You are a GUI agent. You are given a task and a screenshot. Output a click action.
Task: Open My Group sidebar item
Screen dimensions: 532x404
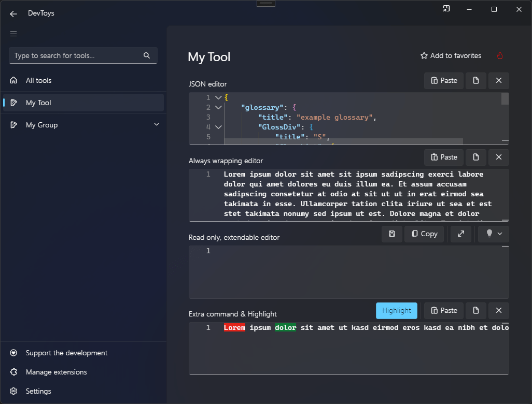click(x=83, y=125)
